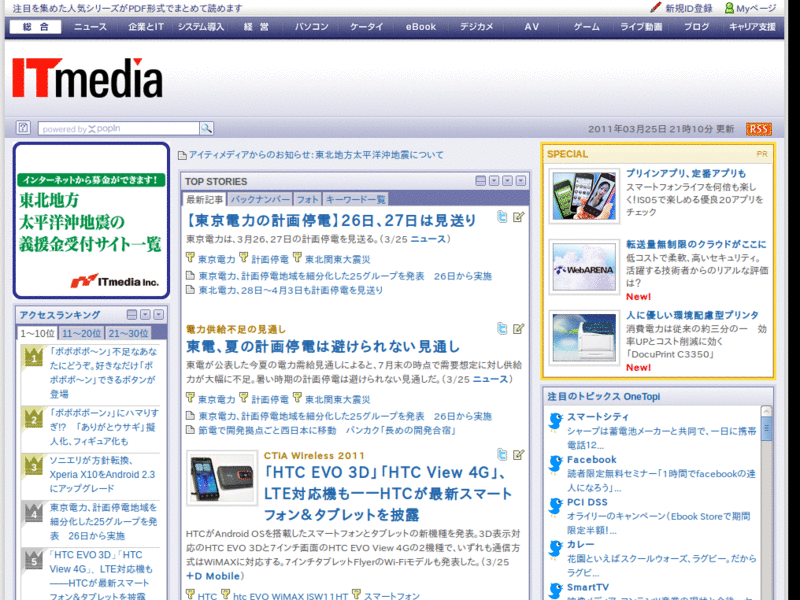Click the bird icon next to Facebook topic
The image size is (800, 600).
[x=555, y=464]
